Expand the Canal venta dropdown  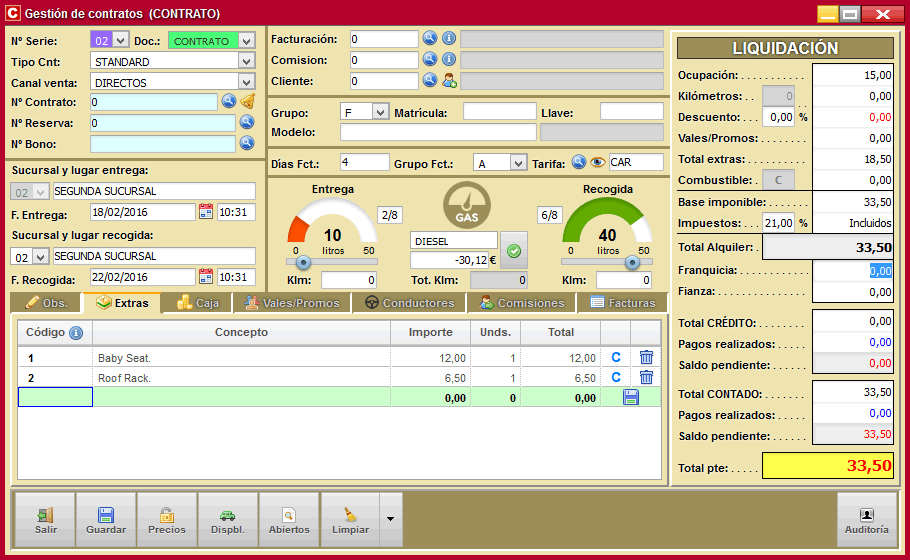click(x=247, y=82)
